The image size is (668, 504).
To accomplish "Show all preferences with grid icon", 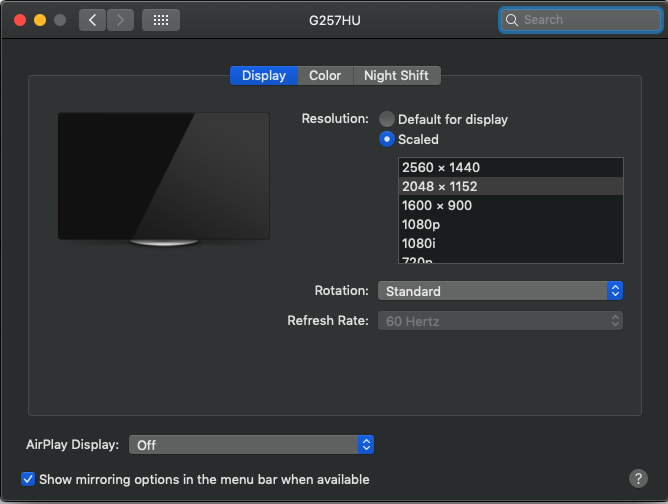I will 161,20.
